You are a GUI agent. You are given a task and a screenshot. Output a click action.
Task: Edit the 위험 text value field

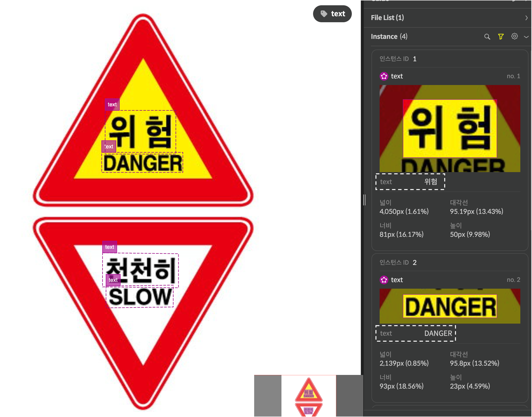(x=410, y=182)
